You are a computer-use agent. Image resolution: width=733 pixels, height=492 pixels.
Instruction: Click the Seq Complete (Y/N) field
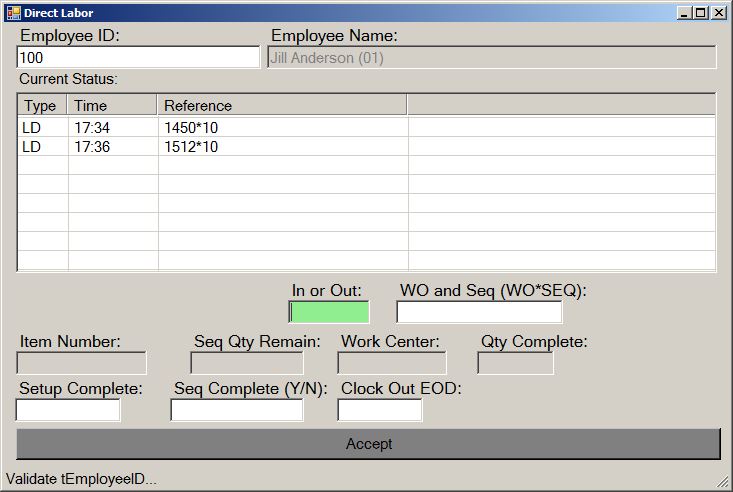pos(236,410)
